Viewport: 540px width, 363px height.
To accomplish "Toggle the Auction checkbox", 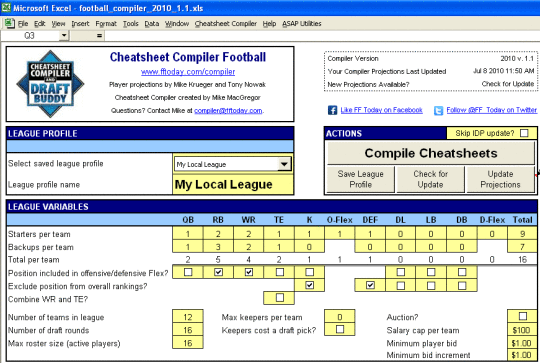I will point(523,316).
